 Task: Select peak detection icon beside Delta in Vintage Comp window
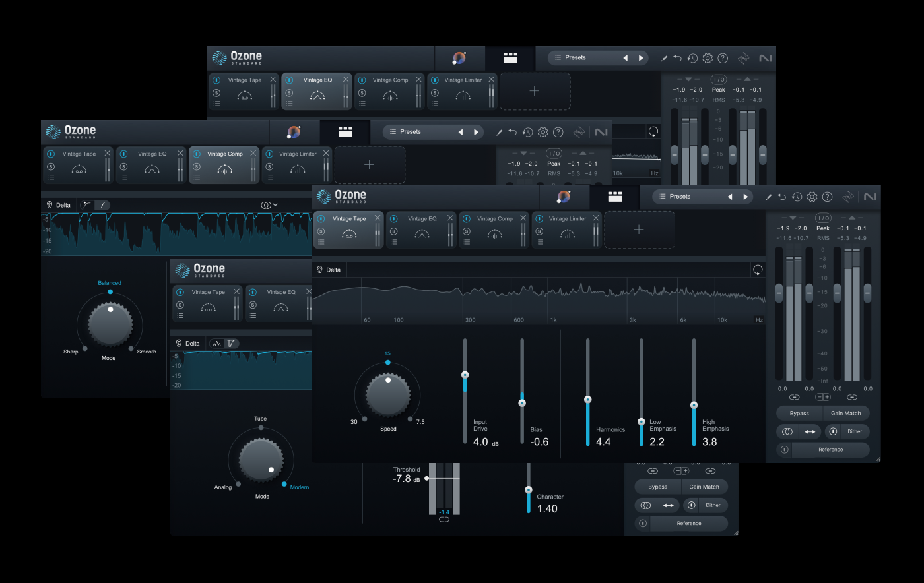point(87,205)
